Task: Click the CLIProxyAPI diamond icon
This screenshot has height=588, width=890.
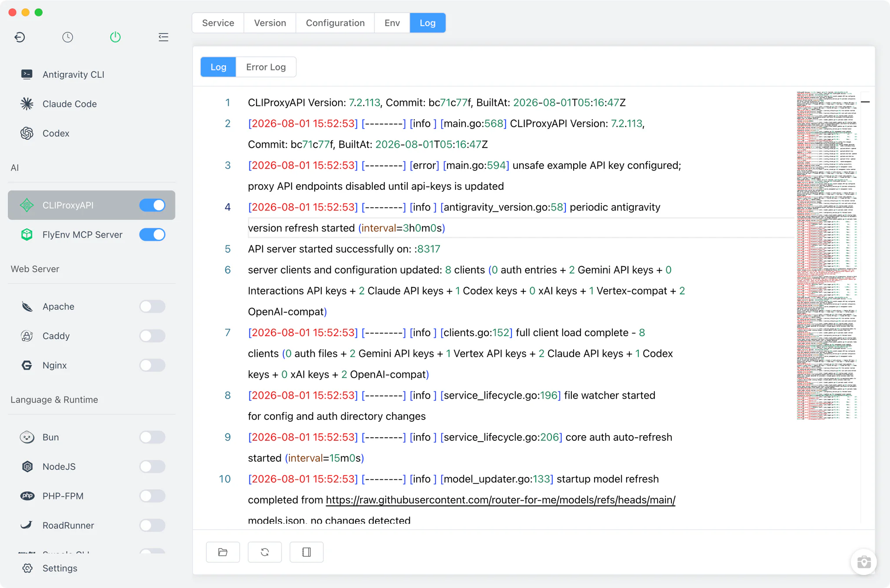Action: tap(27, 205)
